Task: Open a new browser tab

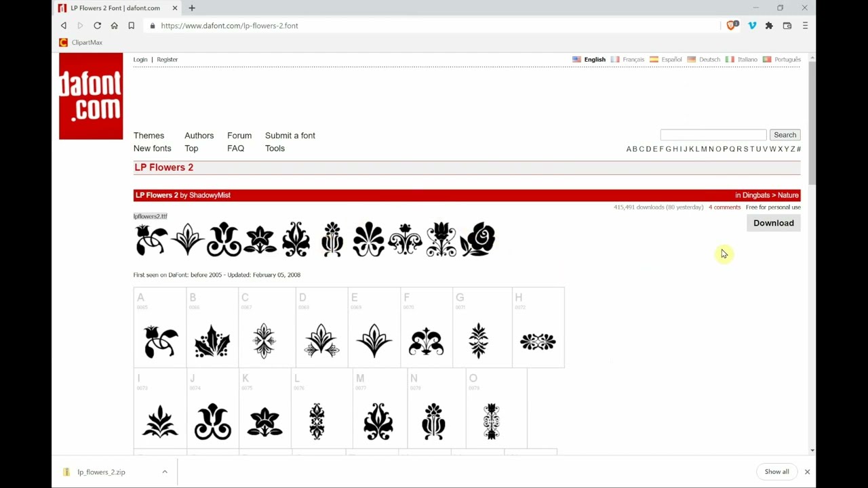Action: [x=192, y=8]
